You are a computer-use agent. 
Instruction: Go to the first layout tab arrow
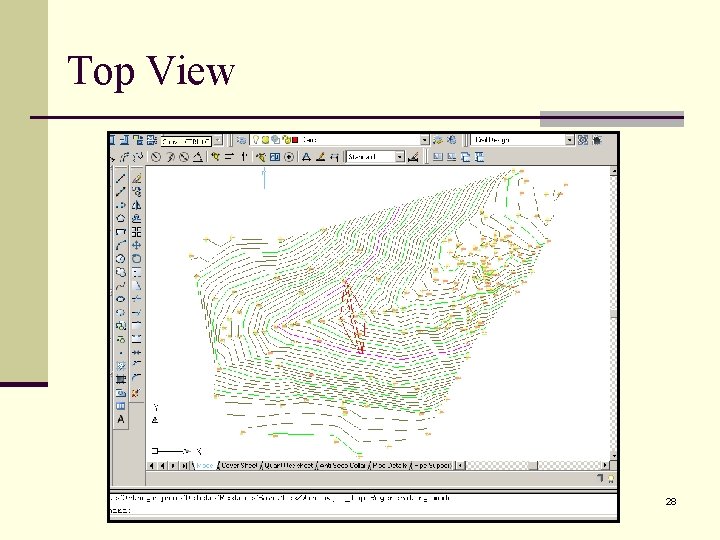pyautogui.click(x=151, y=466)
